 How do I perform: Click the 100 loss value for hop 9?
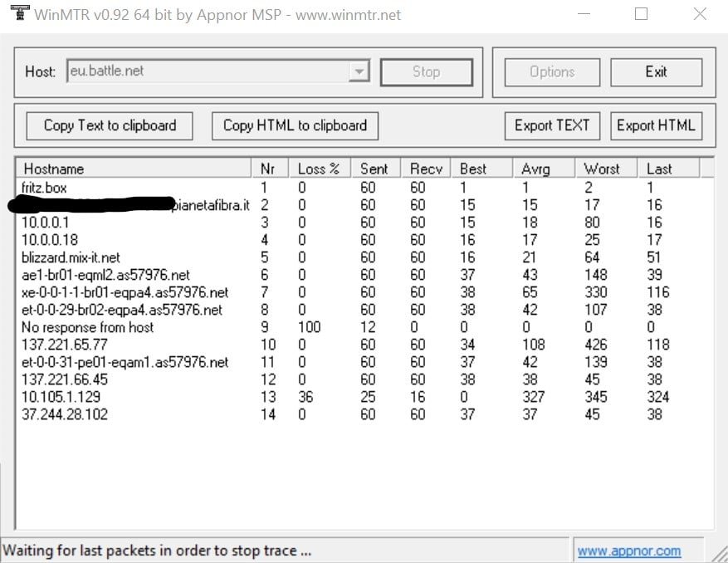tap(310, 327)
